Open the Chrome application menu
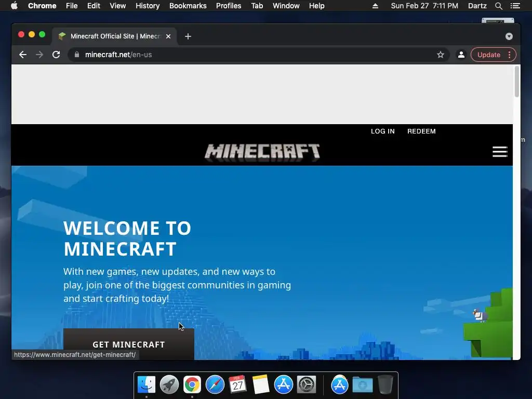This screenshot has width=532, height=399. tap(42, 6)
